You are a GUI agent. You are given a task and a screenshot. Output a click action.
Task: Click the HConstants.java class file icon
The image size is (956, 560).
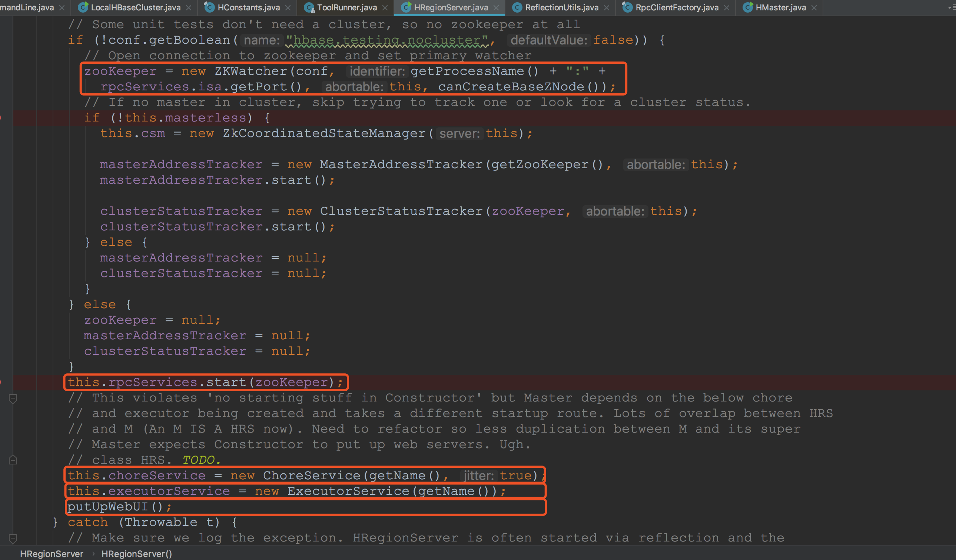pos(209,7)
